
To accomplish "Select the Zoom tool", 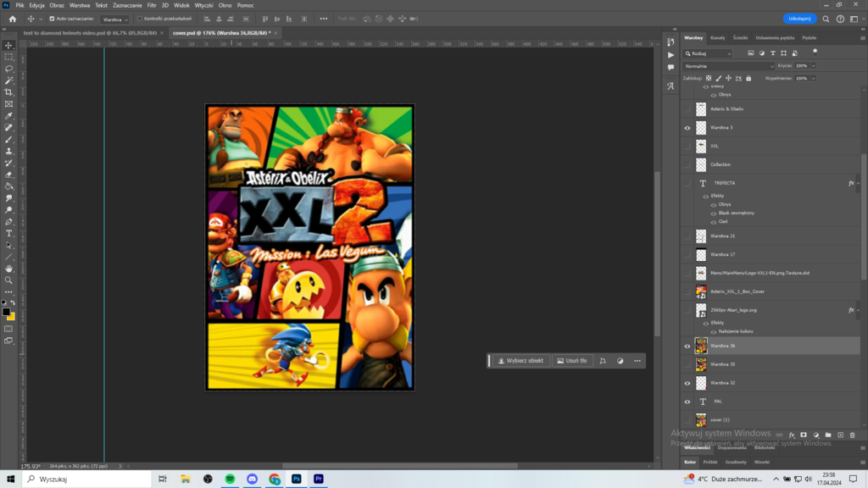I will click(8, 280).
